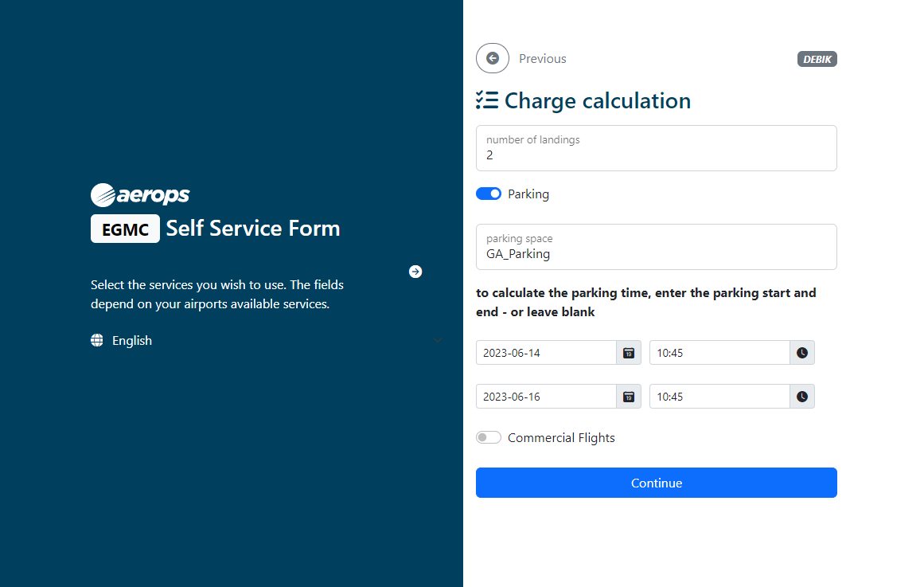The image size is (924, 587).
Task: Click the aerops logo
Action: tap(140, 194)
